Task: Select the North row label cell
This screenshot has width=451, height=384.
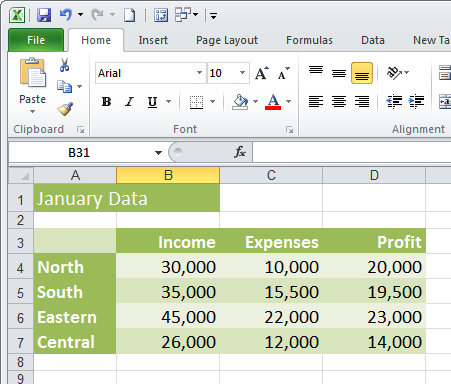Action: click(75, 266)
